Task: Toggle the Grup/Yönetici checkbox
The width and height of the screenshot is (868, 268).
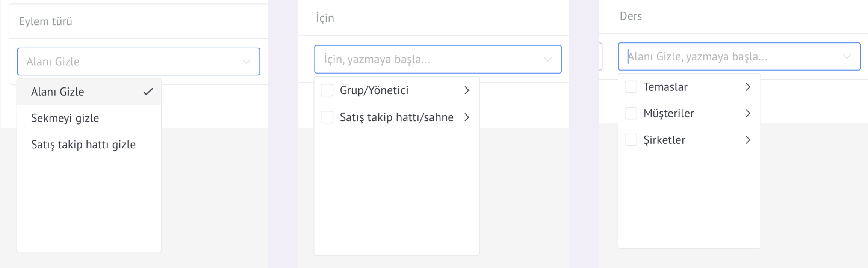Action: click(x=327, y=90)
